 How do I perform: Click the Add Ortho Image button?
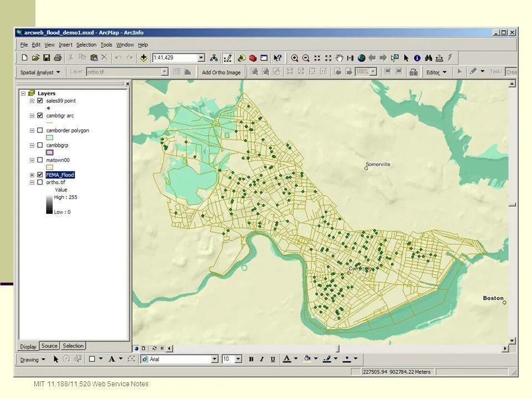[221, 72]
